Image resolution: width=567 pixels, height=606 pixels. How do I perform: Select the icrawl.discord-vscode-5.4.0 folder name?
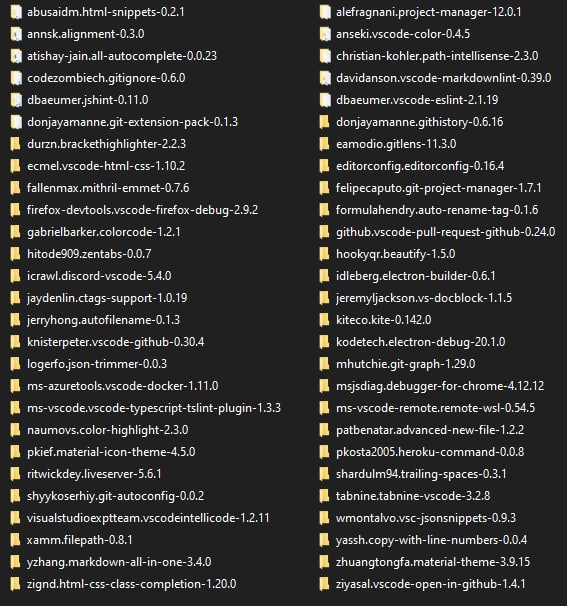pos(99,276)
